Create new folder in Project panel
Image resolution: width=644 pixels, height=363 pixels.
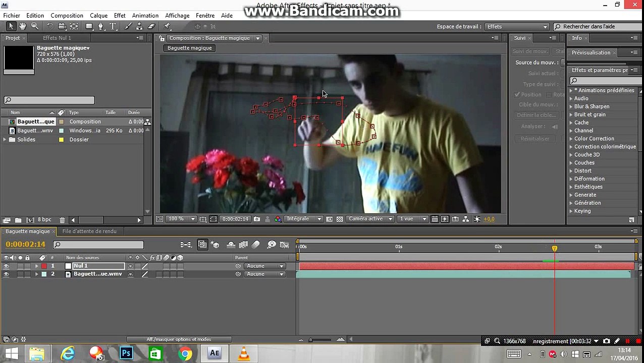click(x=18, y=220)
